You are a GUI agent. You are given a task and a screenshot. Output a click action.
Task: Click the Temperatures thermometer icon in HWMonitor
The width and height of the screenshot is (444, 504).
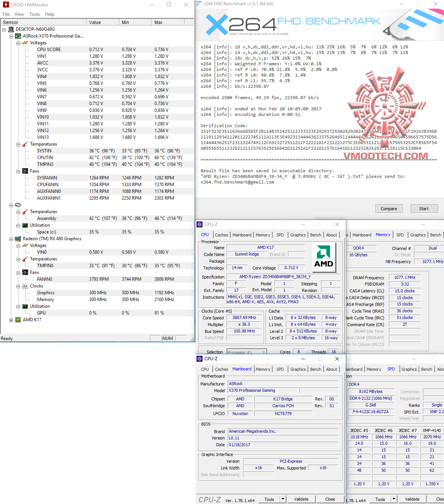[25, 144]
